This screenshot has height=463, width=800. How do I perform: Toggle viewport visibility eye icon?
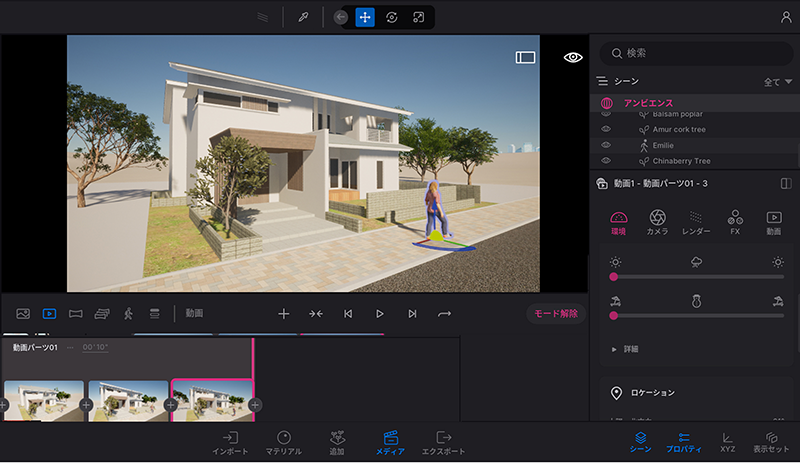[x=573, y=58]
